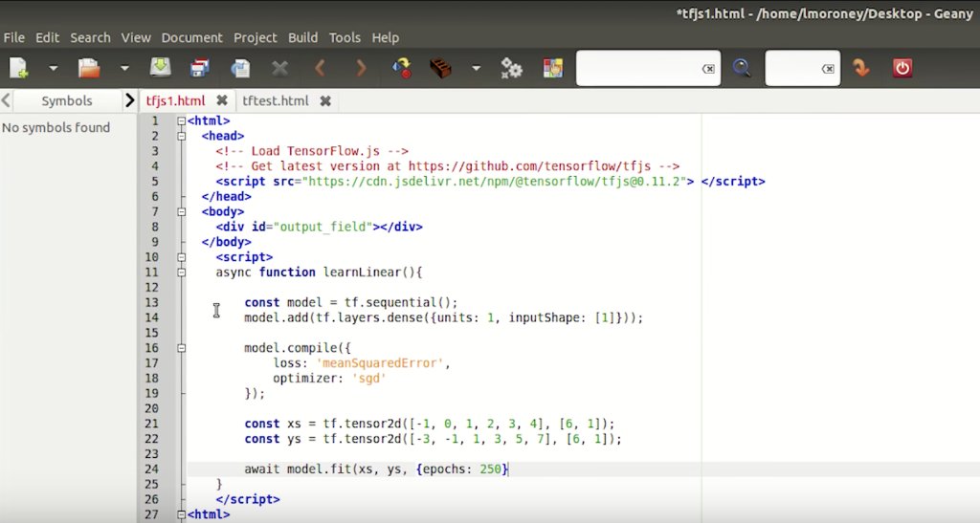Open the Edit menu
The width and height of the screenshot is (980, 523).
47,37
